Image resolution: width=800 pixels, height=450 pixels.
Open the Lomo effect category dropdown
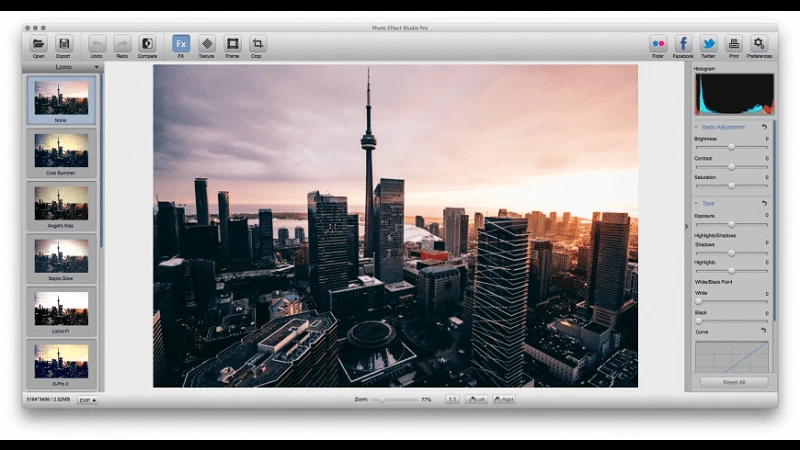(x=62, y=67)
